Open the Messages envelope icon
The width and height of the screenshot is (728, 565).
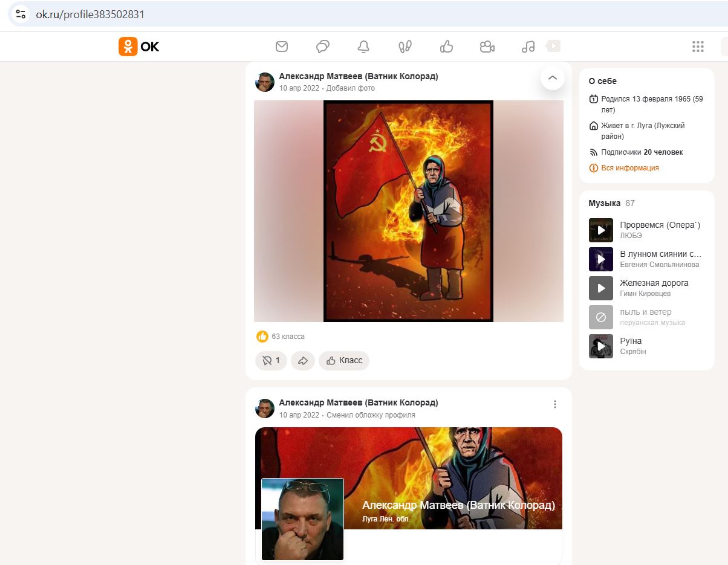click(x=281, y=47)
